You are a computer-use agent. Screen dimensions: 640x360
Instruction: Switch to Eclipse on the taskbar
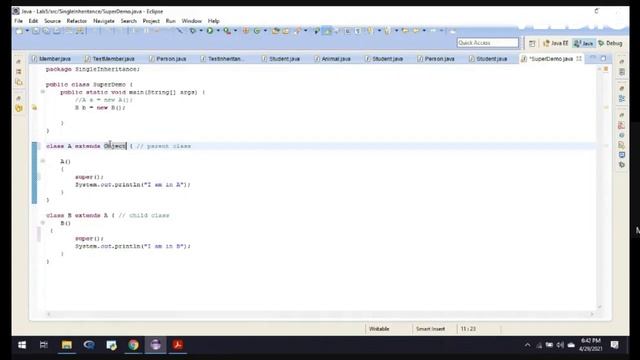[156, 345]
